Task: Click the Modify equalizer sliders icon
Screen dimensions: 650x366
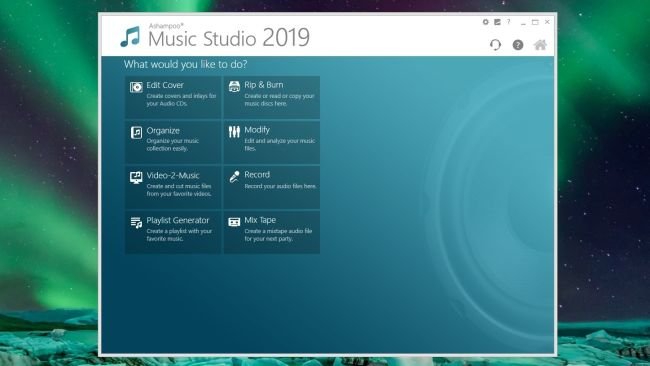Action: [234, 132]
